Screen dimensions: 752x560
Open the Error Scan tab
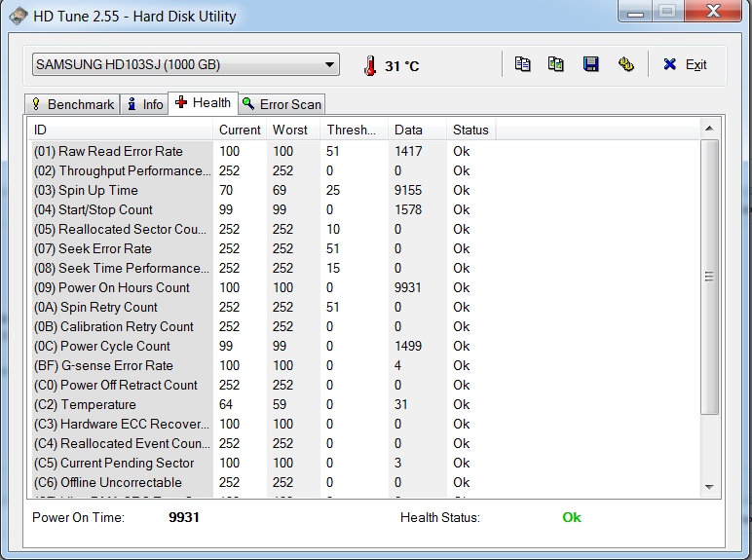pyautogui.click(x=282, y=104)
